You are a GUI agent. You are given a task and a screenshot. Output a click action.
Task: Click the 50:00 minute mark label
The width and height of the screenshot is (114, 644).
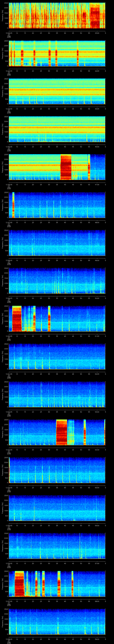(x=97, y=298)
